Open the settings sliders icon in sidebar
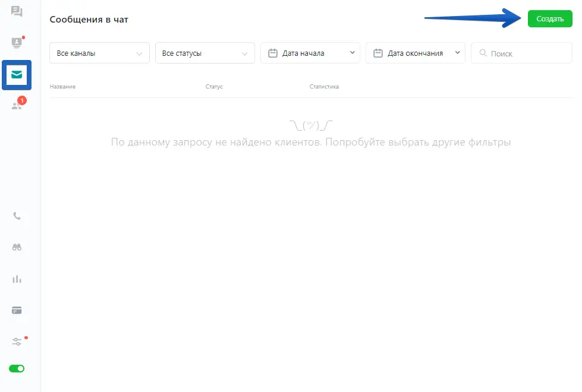This screenshot has width=582, height=392. (17, 342)
